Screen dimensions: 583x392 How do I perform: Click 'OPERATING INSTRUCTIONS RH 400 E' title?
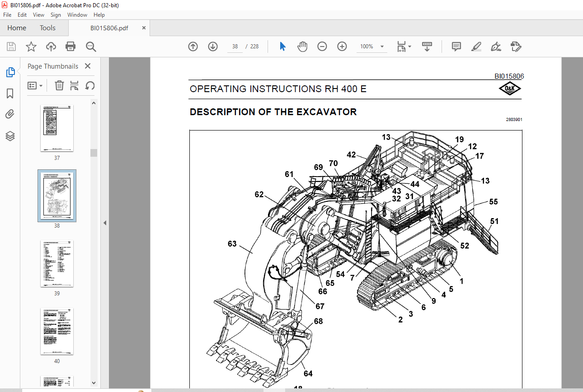(278, 89)
